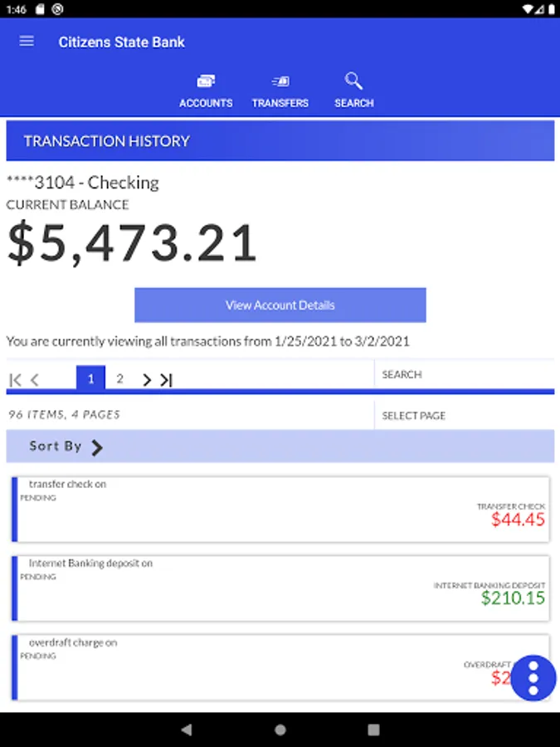560x747 pixels.
Task: Jump to last page arrow
Action: point(166,379)
